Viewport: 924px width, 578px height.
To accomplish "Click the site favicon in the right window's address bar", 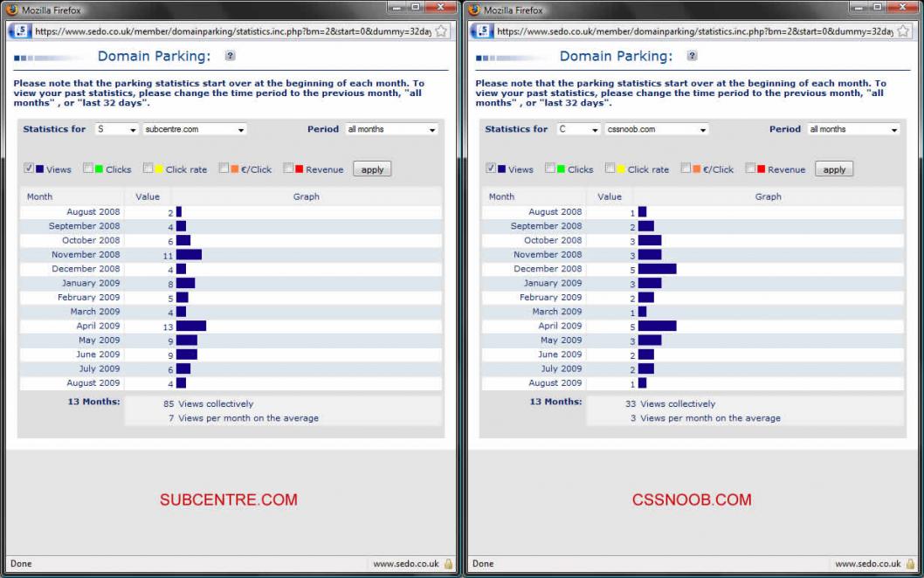I will pos(483,31).
